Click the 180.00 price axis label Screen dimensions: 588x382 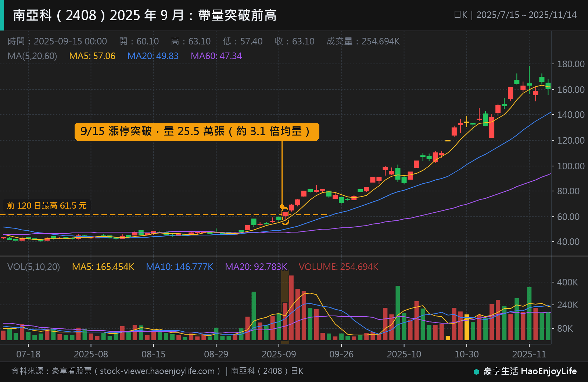pos(571,64)
